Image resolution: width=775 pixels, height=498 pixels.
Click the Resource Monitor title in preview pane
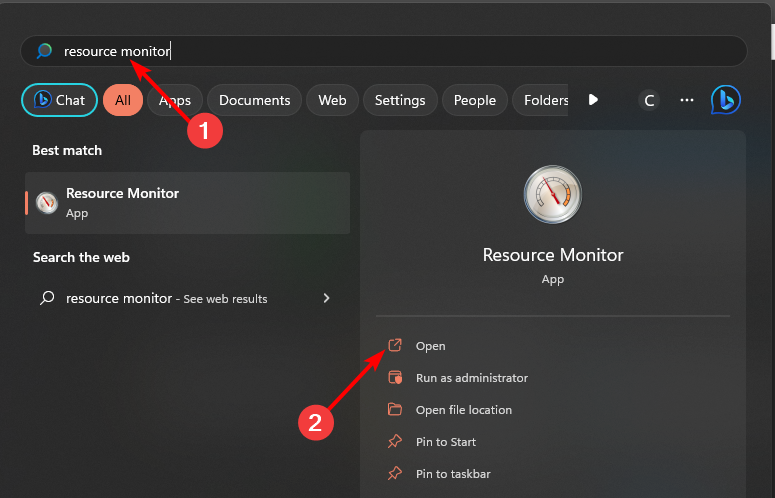click(x=553, y=255)
